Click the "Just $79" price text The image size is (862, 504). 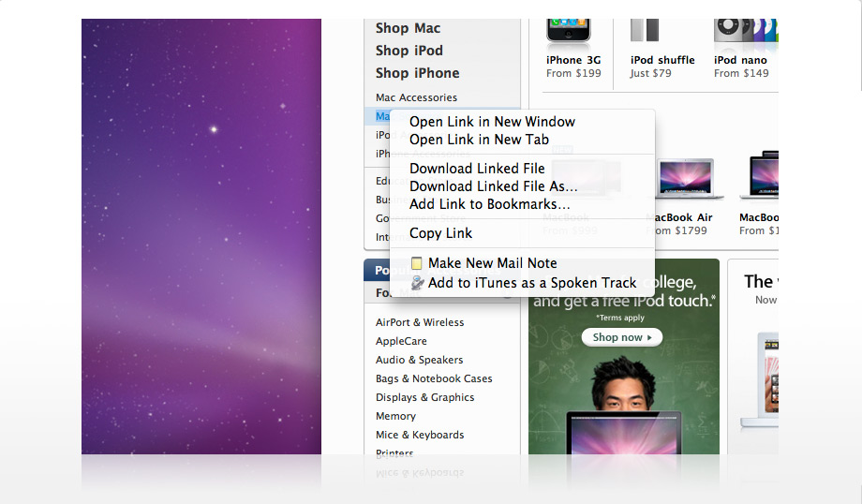coord(650,74)
